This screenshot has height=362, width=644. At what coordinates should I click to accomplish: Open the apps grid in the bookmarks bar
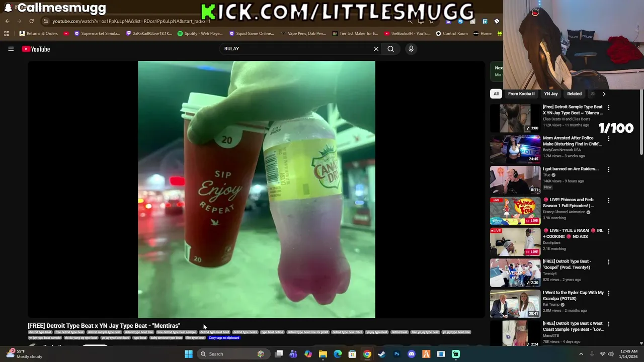[7, 34]
